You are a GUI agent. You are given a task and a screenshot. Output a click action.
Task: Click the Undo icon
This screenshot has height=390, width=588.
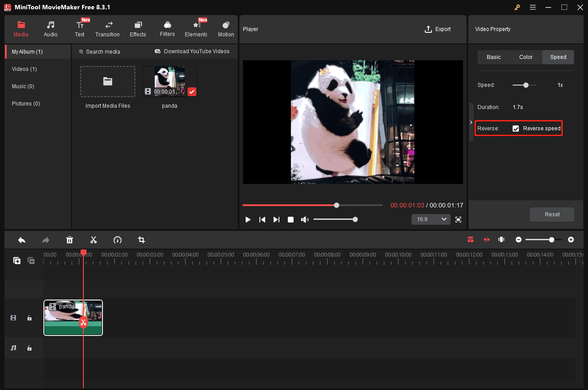tap(22, 240)
